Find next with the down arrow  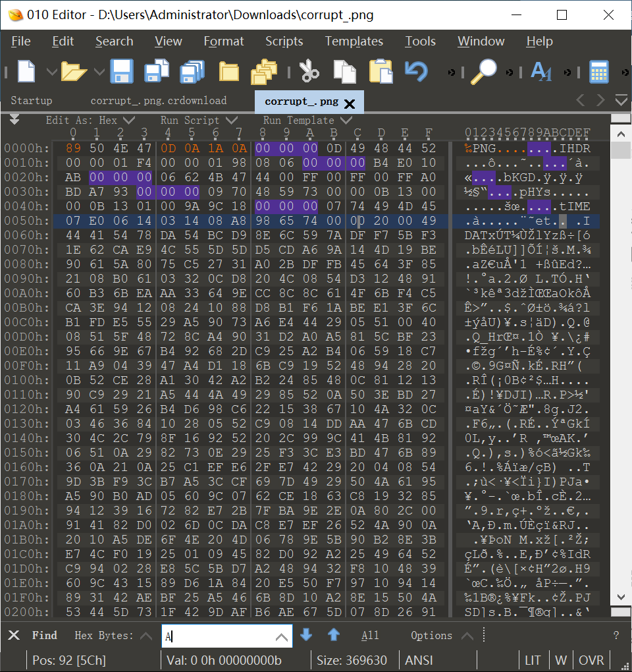pyautogui.click(x=306, y=634)
